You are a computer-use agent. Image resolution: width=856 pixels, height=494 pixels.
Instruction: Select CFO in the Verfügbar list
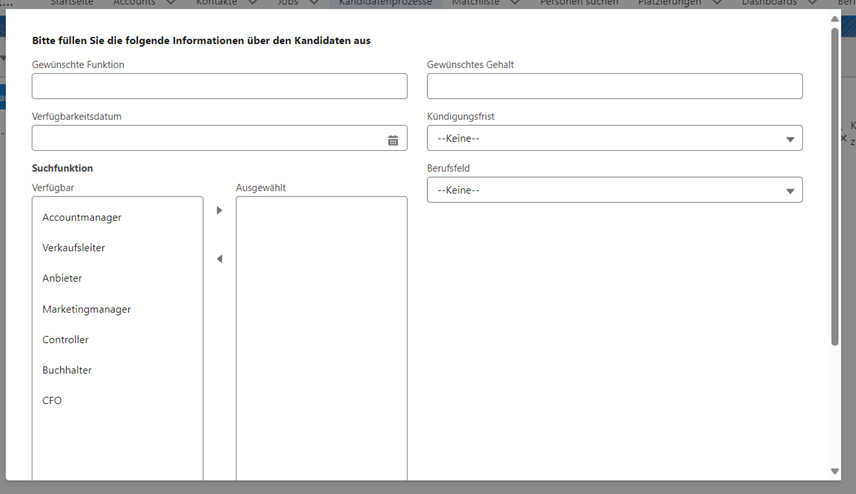(x=52, y=401)
